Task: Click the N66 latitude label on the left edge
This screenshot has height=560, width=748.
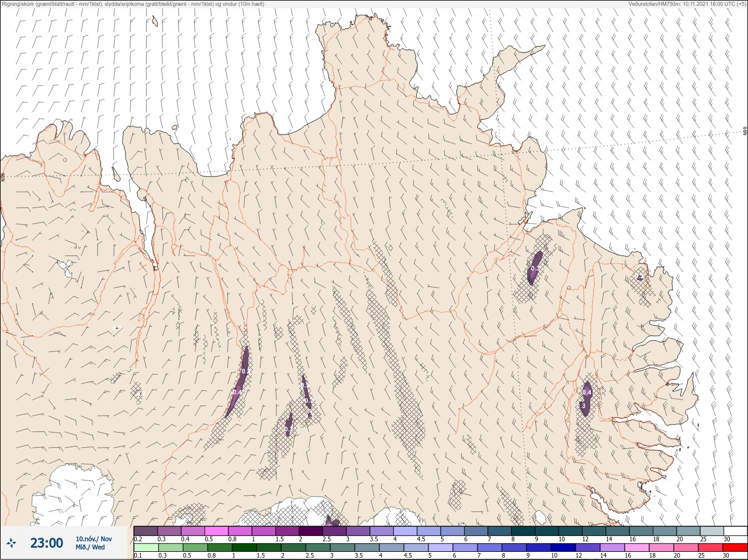Action: pos(3,176)
